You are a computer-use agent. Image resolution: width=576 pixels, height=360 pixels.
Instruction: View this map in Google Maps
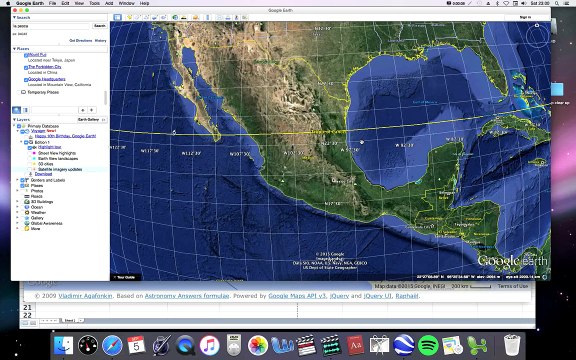point(244,17)
